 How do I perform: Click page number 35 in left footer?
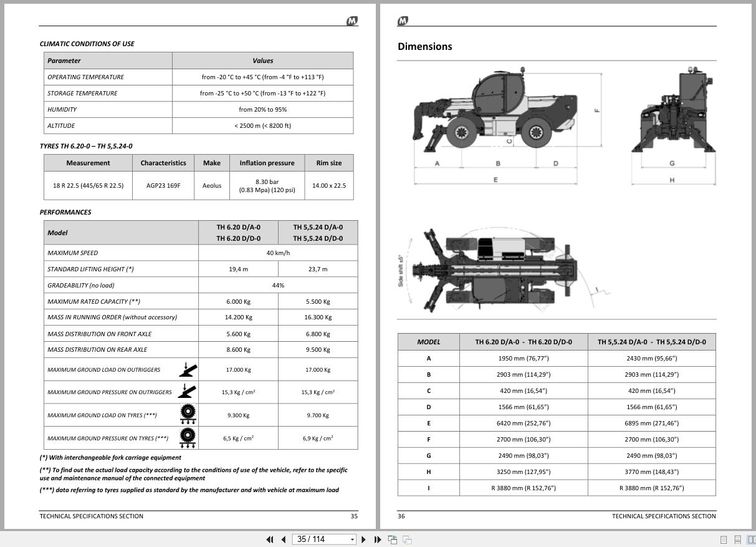[354, 516]
